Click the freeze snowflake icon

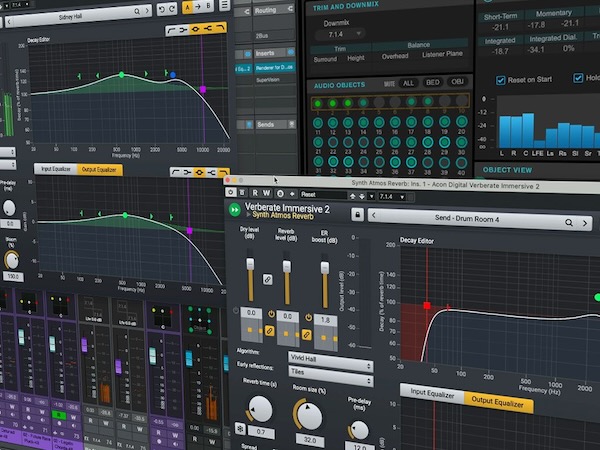240,428
